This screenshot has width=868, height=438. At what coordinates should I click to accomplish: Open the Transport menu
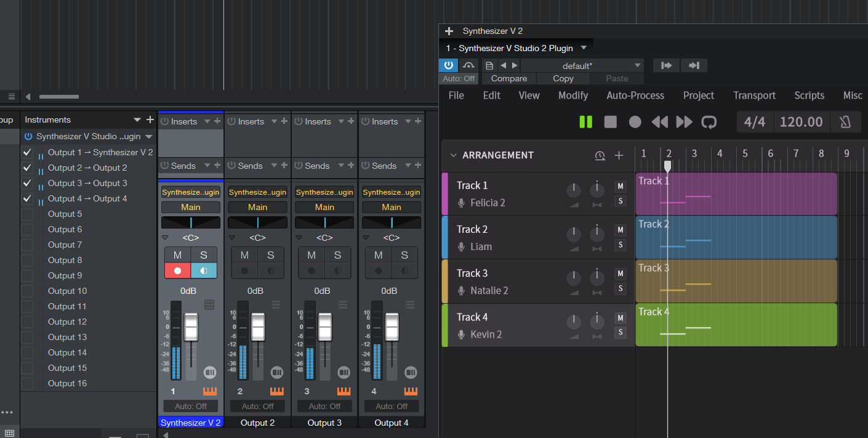[755, 95]
